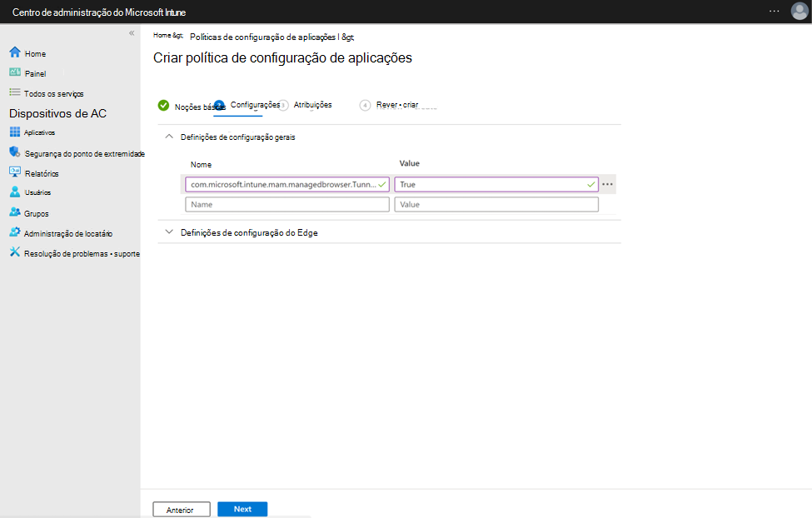Go to the Rever + criar tab
The image size is (812, 518).
[397, 105]
